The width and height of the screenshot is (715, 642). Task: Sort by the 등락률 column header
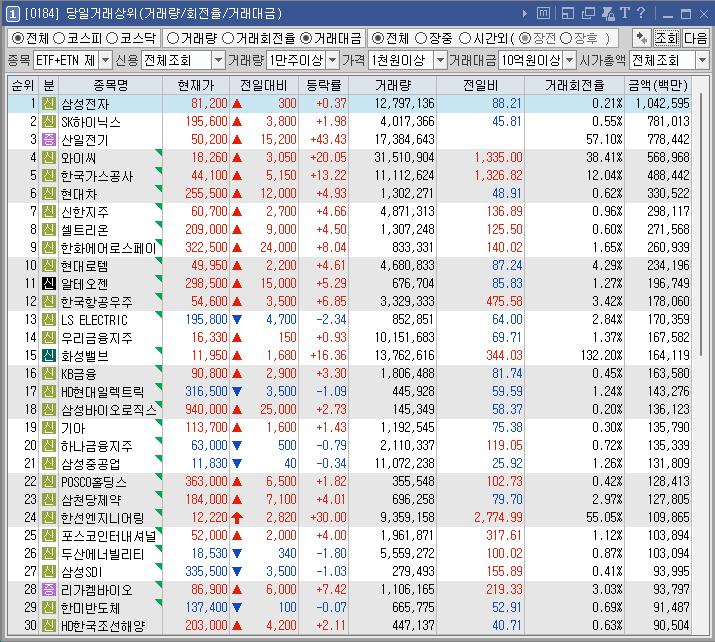(323, 85)
